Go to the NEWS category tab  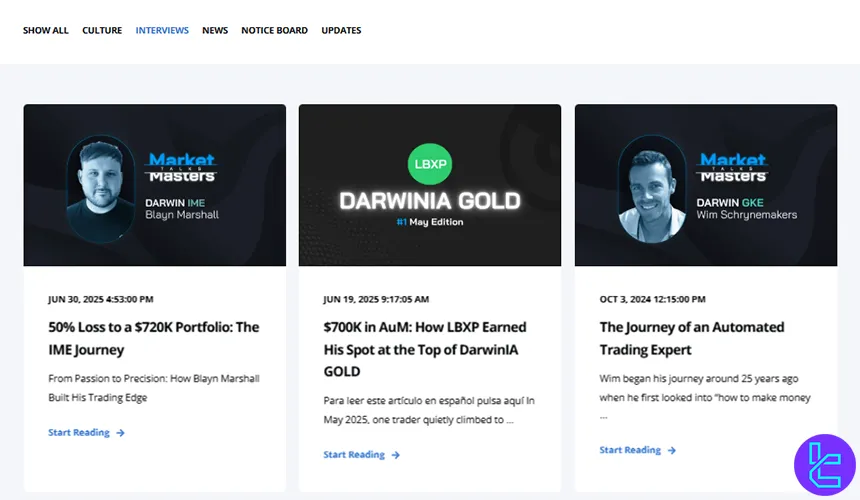coord(215,31)
